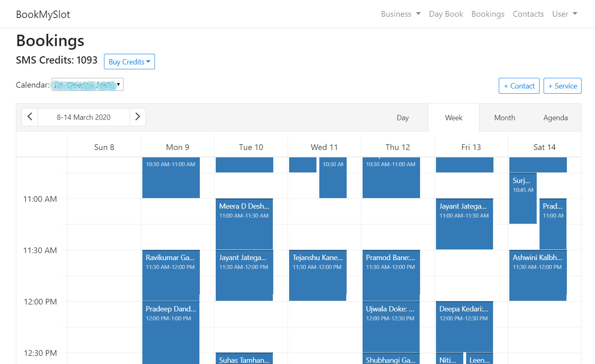Switch to the Month view tab
595x364 pixels.
[504, 118]
